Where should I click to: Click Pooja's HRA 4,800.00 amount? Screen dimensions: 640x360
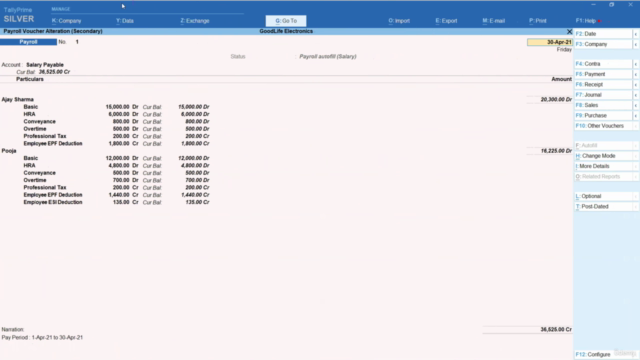118,166
